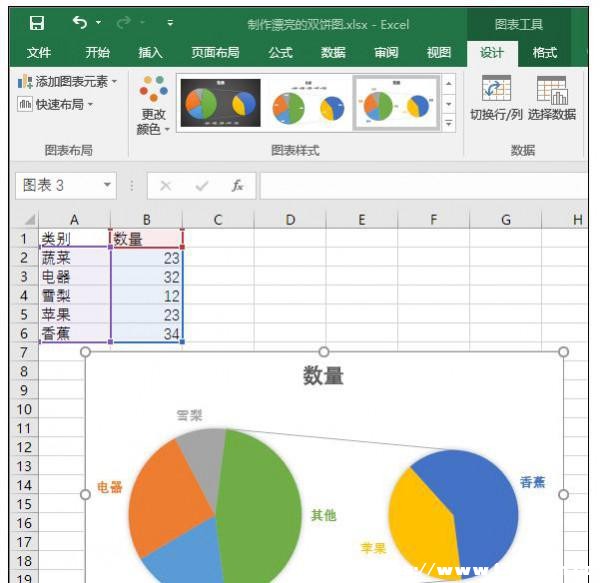
Task: Click the Insert Function fx icon
Action: pyautogui.click(x=238, y=186)
